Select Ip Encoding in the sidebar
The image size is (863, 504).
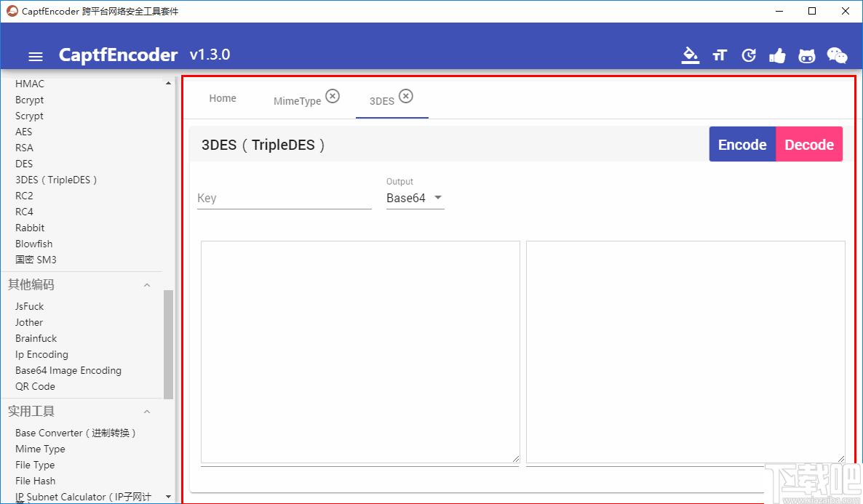pos(41,354)
